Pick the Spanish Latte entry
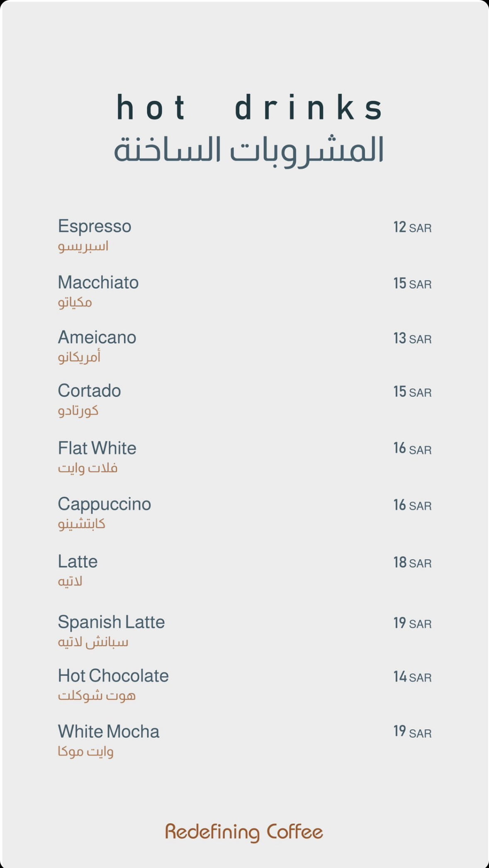 pyautogui.click(x=111, y=622)
